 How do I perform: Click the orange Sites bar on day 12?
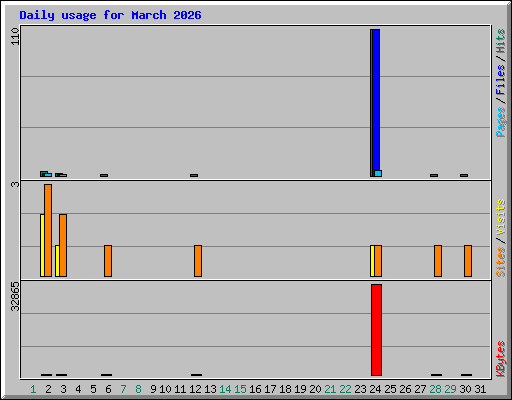point(198,261)
